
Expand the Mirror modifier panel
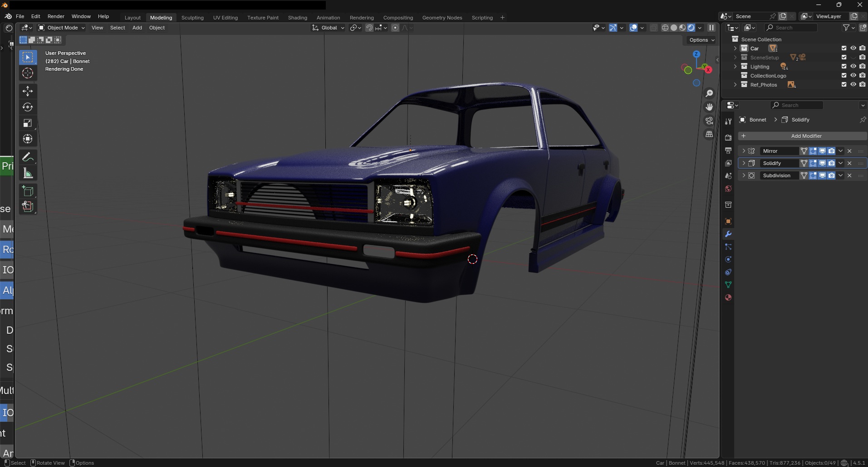point(744,151)
